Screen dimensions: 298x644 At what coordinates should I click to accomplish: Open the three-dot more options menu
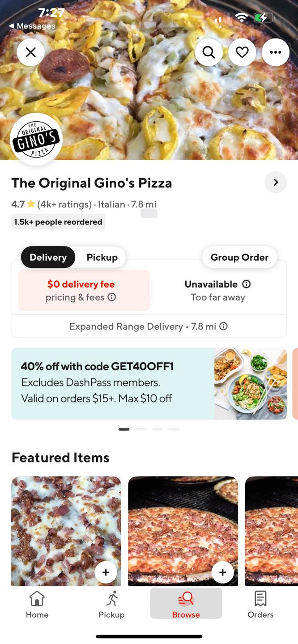pos(276,53)
